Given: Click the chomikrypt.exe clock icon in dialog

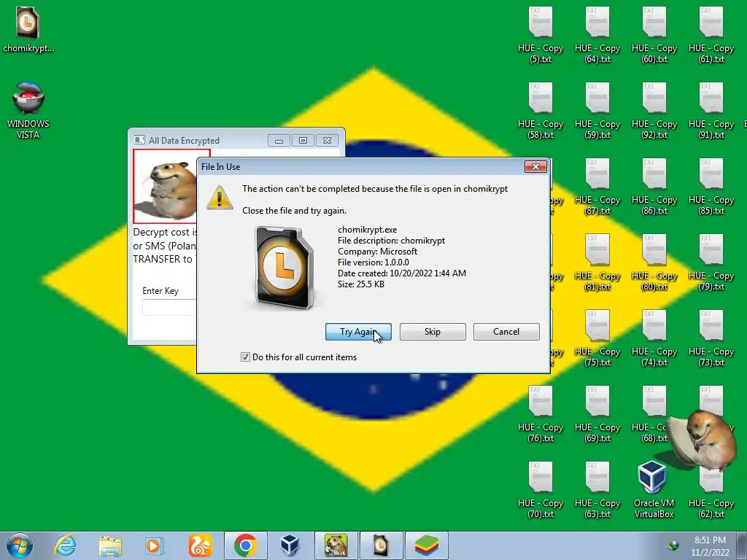Looking at the screenshot, I should click(285, 268).
